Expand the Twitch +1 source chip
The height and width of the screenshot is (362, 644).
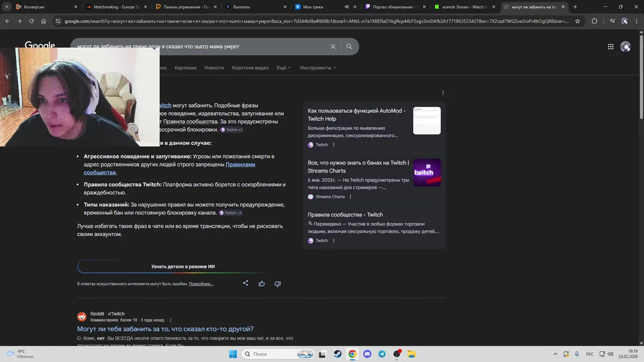point(231,130)
